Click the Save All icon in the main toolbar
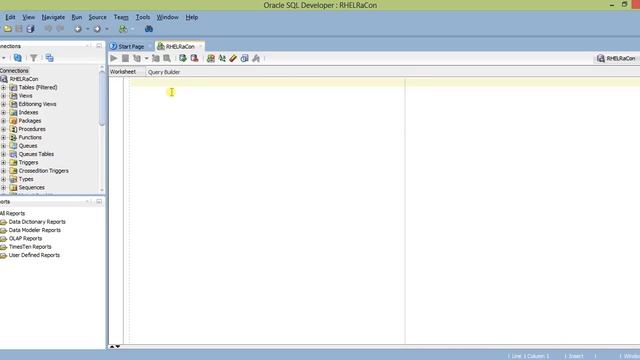Screen dimensions: 640x360 click(30, 29)
